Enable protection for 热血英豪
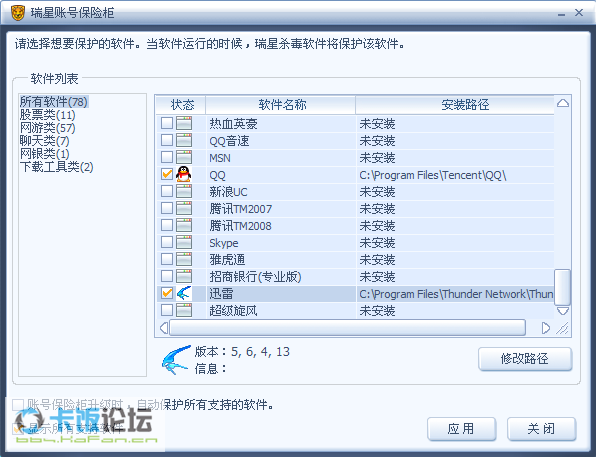Image resolution: width=596 pixels, height=457 pixels. point(167,123)
